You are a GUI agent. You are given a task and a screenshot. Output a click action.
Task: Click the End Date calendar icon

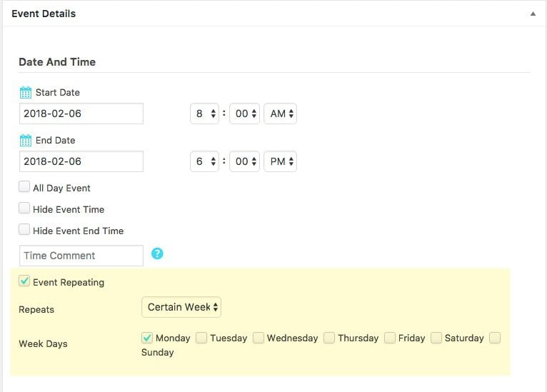pos(26,141)
